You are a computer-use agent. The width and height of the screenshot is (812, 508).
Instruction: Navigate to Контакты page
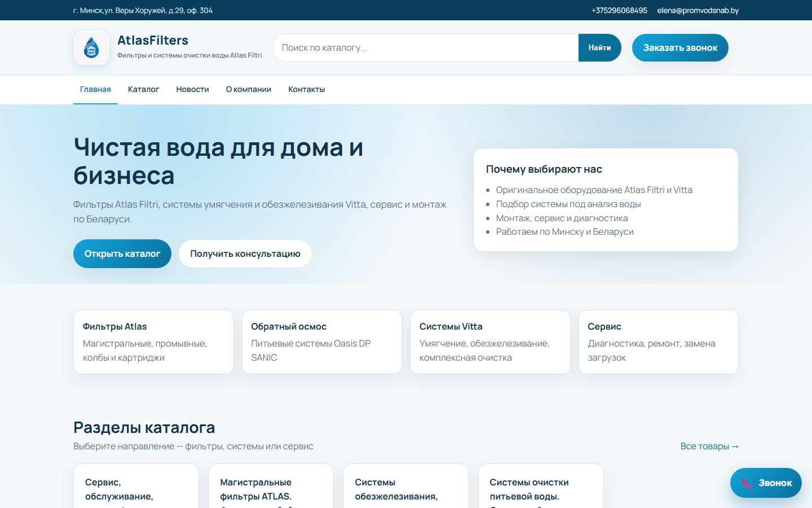pos(306,89)
